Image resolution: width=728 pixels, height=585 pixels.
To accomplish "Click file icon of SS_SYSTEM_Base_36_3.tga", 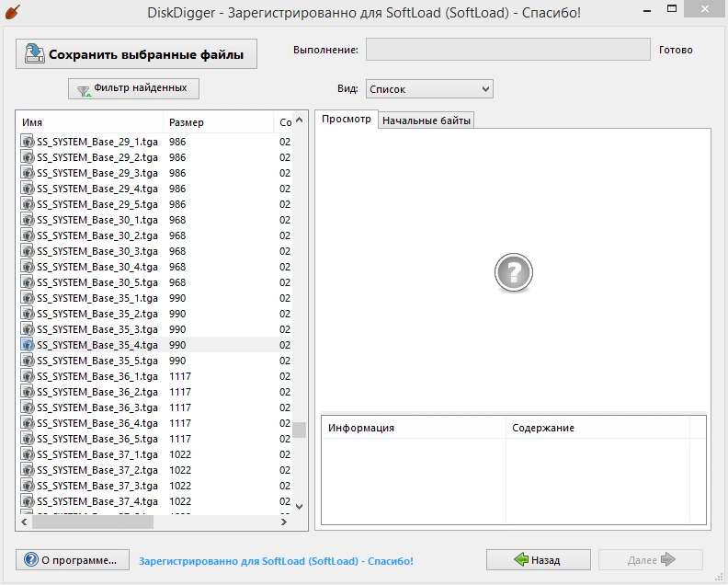I will click(28, 407).
